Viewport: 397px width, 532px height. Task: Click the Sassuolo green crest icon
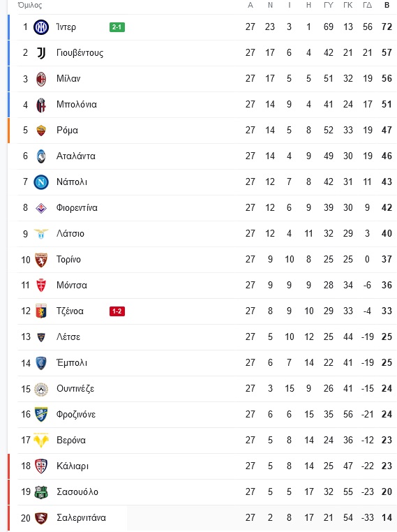[x=41, y=492]
